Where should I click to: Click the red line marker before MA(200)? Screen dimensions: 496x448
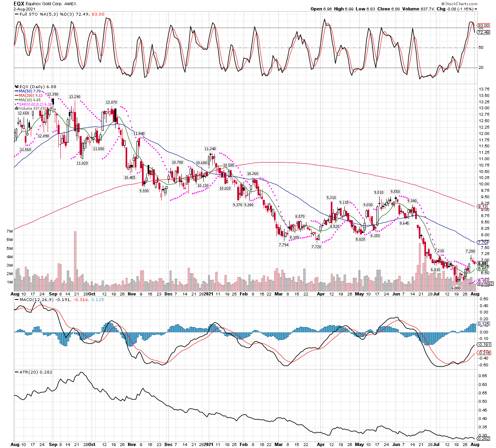pyautogui.click(x=16, y=95)
